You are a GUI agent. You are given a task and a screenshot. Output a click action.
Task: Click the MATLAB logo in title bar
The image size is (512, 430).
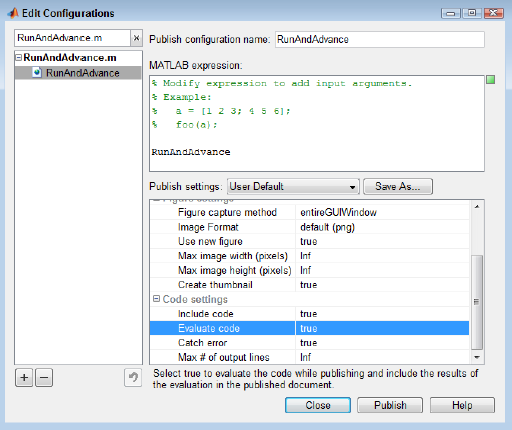pyautogui.click(x=13, y=13)
